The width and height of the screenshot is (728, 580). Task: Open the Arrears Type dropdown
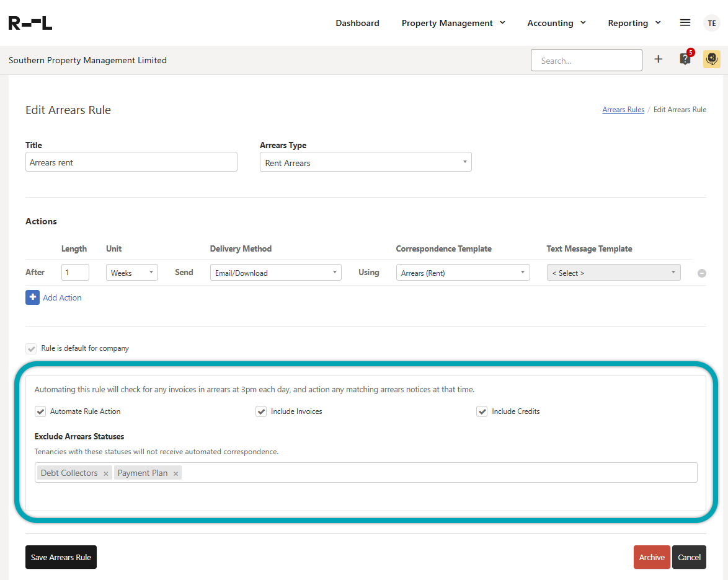pos(365,162)
